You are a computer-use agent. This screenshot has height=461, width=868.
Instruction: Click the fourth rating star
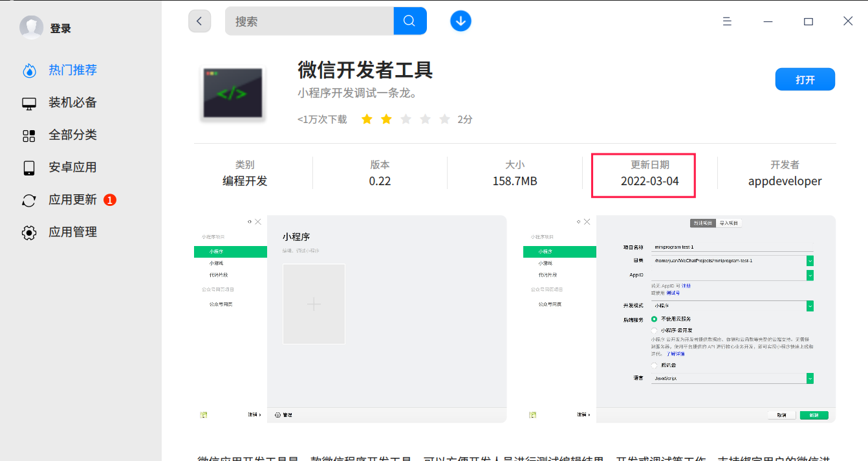(425, 119)
